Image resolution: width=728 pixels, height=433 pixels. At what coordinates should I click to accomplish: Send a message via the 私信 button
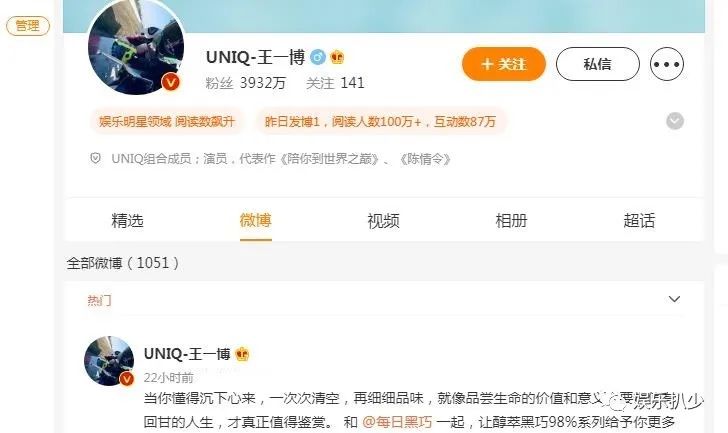pos(598,64)
